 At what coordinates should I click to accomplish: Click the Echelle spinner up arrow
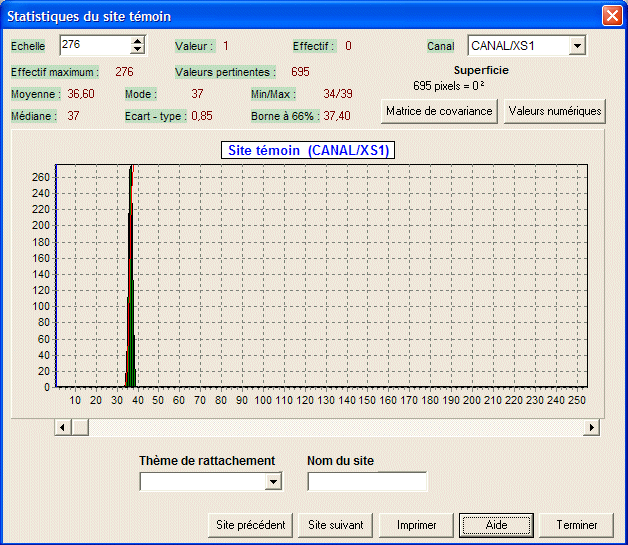(138, 41)
